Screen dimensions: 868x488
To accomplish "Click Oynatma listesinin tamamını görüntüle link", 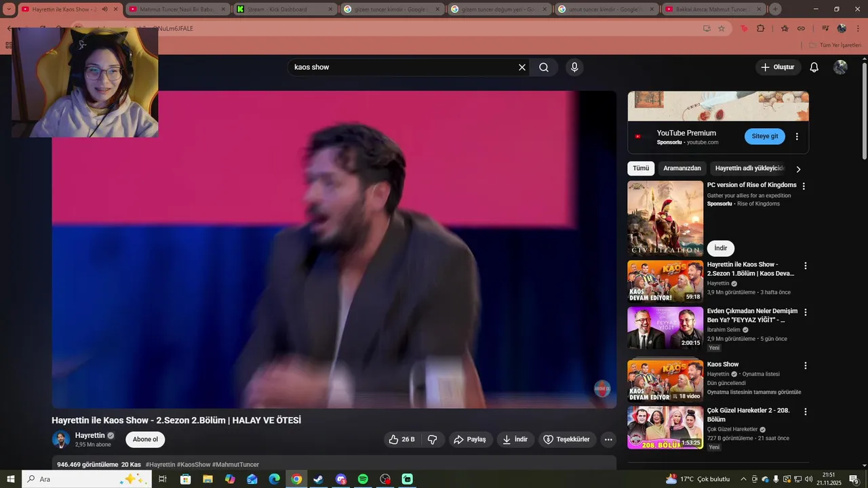I will point(753,392).
